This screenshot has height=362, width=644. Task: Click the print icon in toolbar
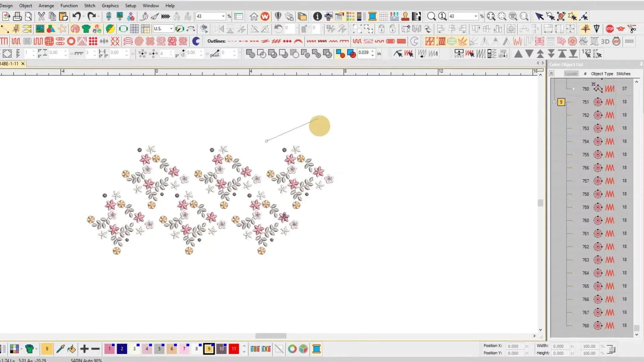click(17, 16)
